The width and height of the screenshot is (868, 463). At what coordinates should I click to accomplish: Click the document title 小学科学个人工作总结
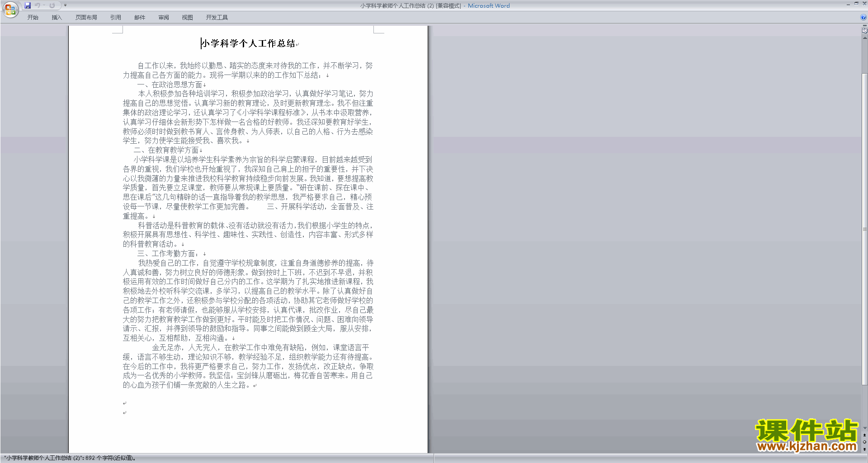[x=248, y=43]
